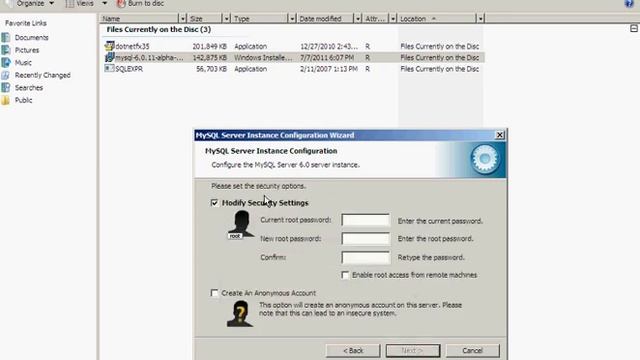Click the help icon in Explorer toolbar
The image size is (640, 360).
(629, 4)
